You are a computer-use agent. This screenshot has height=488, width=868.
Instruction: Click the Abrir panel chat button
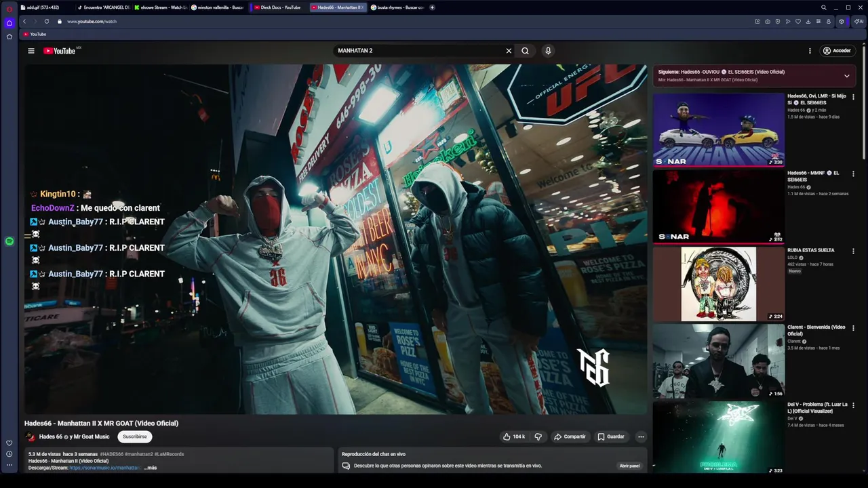[x=629, y=466]
